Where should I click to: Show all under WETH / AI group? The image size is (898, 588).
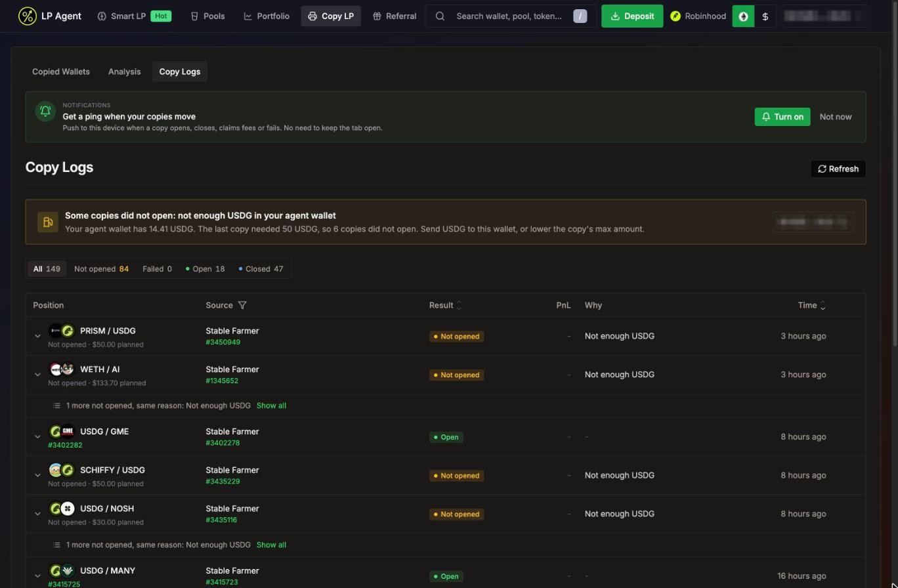(271, 406)
